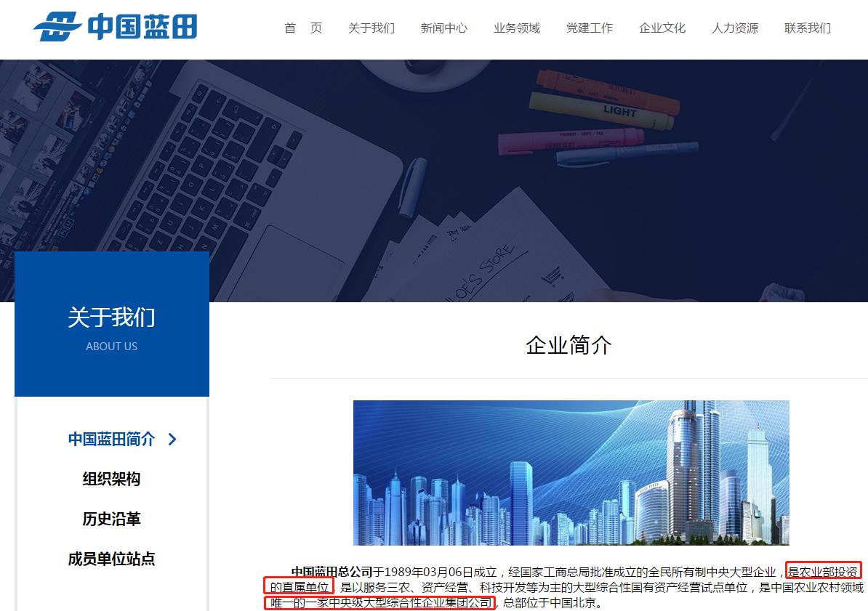This screenshot has height=611, width=868.
Task: Click the 中国蓝田 logo icon
Action: coord(58,27)
